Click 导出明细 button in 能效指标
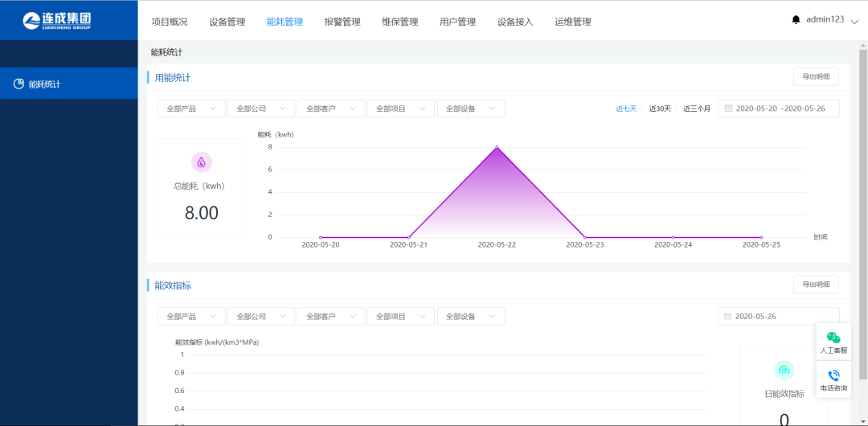Viewport: 868px width, 426px height. click(816, 285)
